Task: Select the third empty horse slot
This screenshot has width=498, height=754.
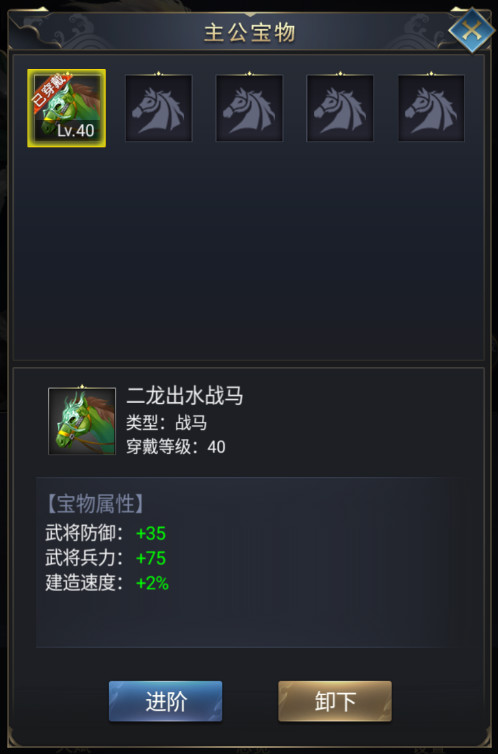Action: click(249, 108)
